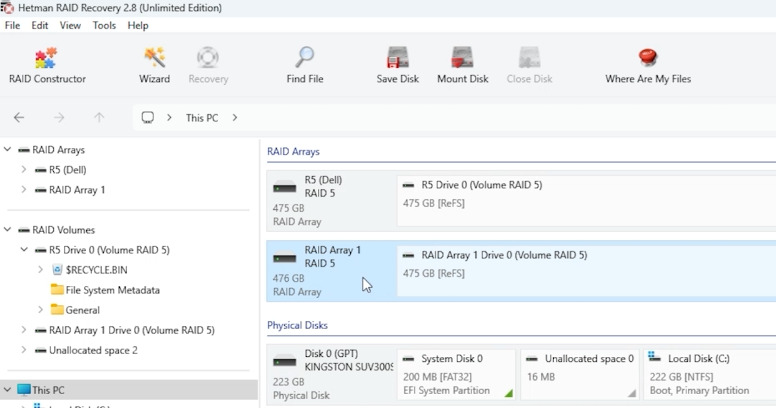This screenshot has height=408, width=776.
Task: Click R5 (Dell) drive icon in RAID Arrays panel
Action: click(285, 188)
